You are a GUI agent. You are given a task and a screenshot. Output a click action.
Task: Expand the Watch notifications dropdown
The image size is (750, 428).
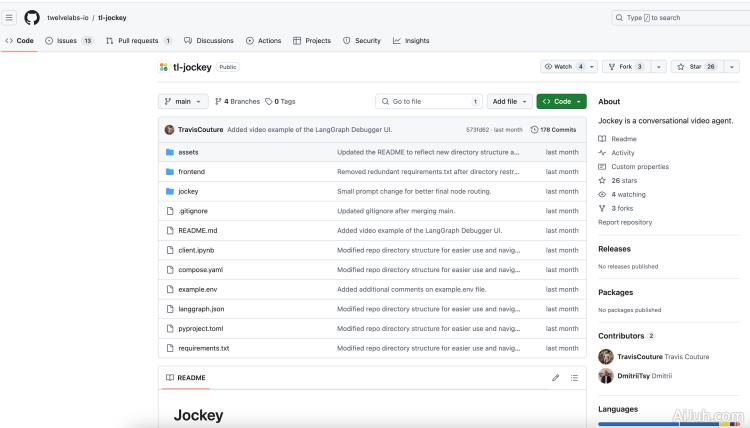[593, 67]
